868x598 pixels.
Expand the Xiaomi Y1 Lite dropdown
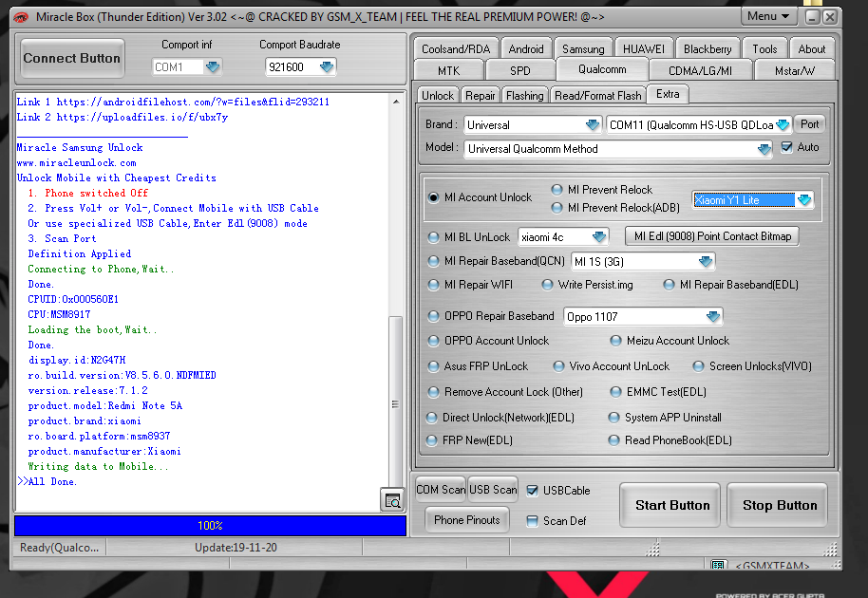click(804, 199)
